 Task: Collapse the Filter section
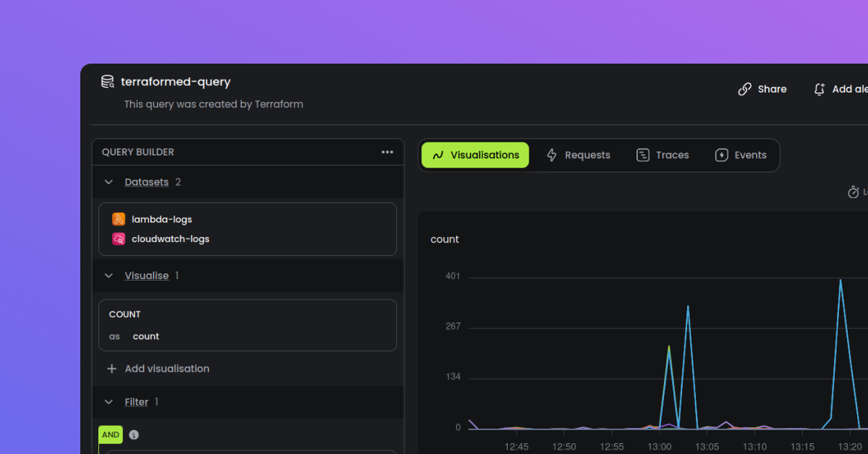coord(109,402)
